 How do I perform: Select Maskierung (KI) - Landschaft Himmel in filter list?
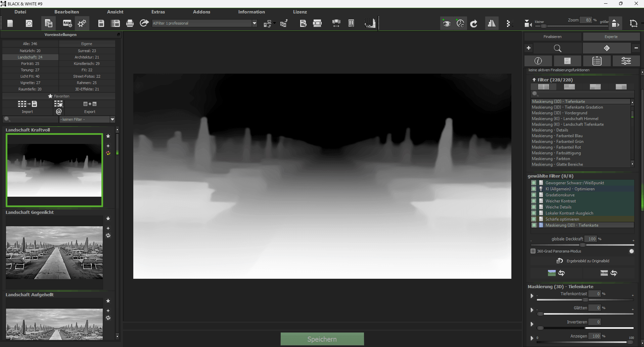click(565, 119)
